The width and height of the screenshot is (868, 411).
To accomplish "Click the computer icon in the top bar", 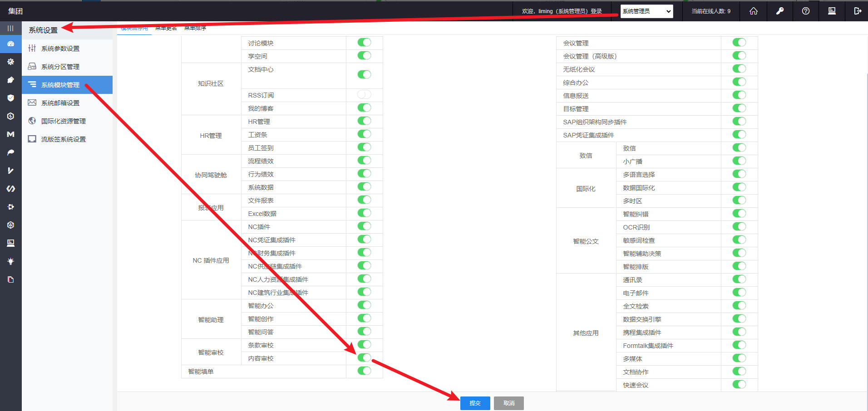I will pyautogui.click(x=832, y=11).
